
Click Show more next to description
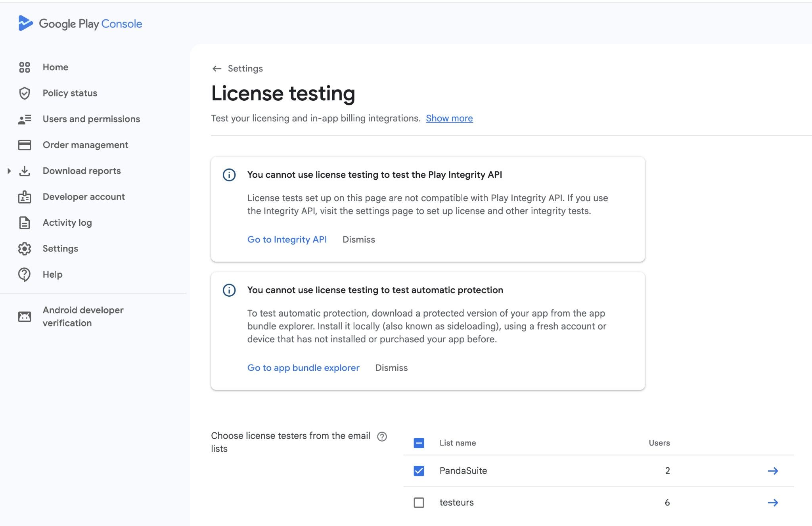click(x=449, y=118)
